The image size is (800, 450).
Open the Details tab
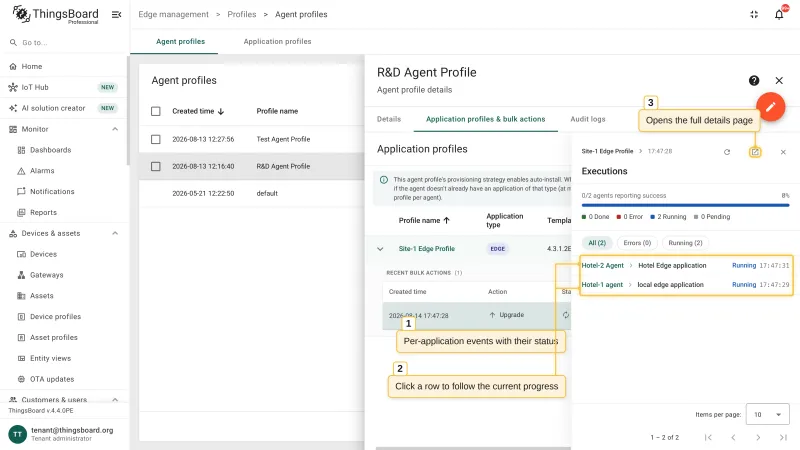tap(389, 119)
